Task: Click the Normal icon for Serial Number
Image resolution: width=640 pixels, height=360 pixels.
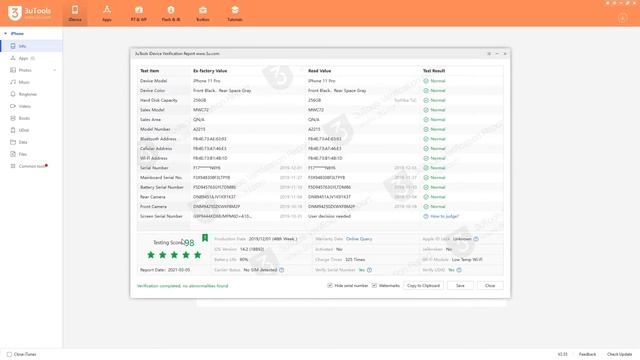Action: coord(426,168)
